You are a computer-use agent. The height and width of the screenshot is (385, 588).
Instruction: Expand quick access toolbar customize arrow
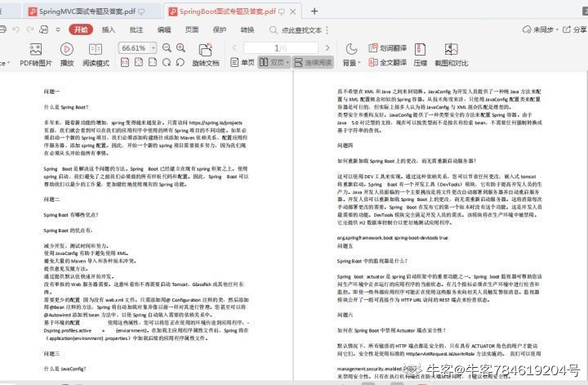point(58,29)
